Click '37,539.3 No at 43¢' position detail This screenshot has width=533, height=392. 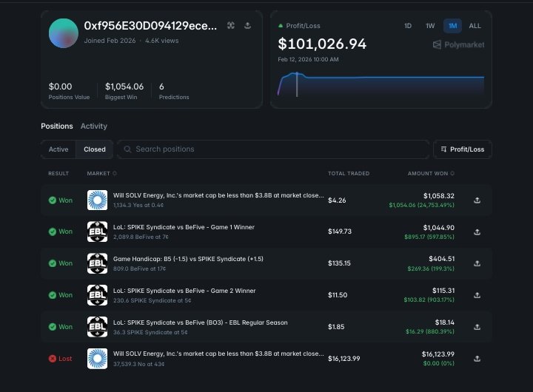point(138,364)
